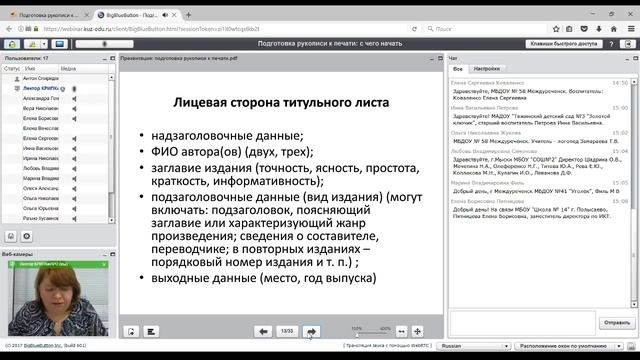Click the slide zoom slider
This screenshot has height=360, width=640.
tap(371, 334)
